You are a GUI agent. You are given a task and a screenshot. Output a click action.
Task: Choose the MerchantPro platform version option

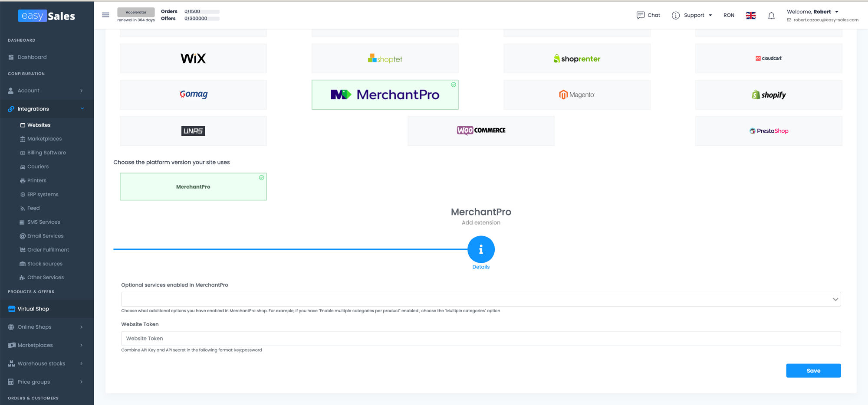click(193, 186)
